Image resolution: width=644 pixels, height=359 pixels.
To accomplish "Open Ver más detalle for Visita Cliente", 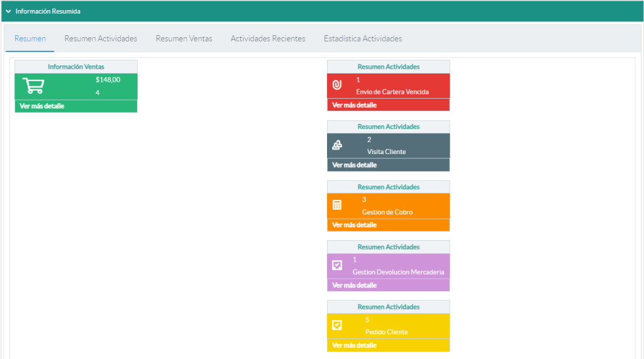I will point(354,165).
